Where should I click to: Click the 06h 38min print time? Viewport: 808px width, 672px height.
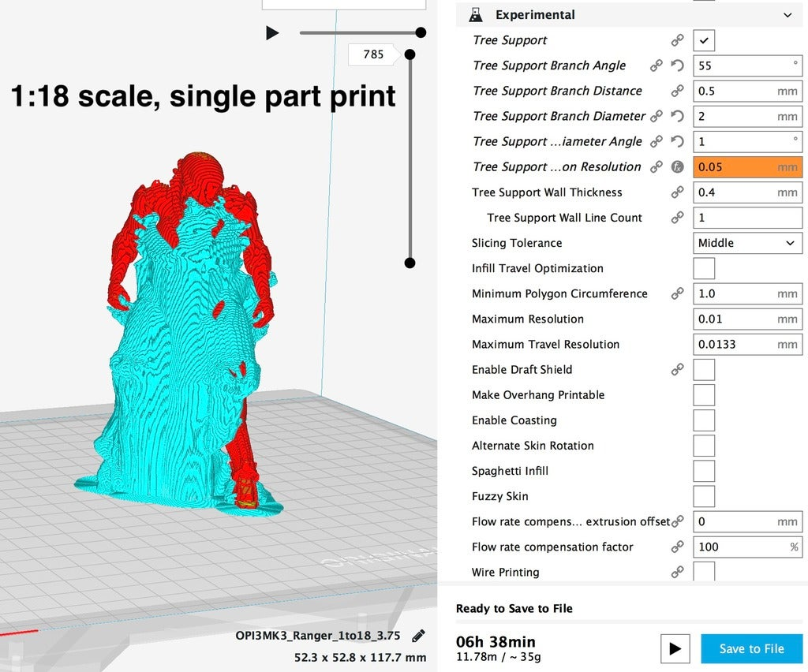(x=496, y=641)
